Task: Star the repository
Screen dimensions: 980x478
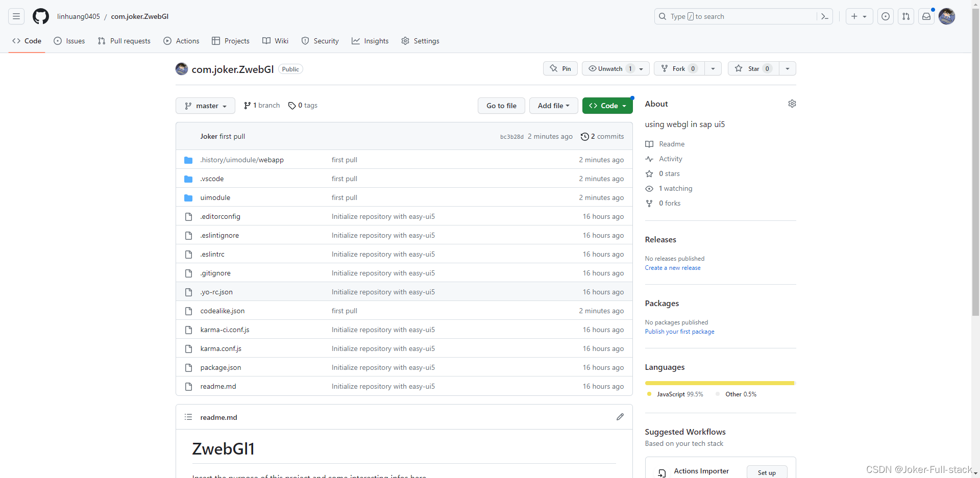Action: (x=753, y=68)
